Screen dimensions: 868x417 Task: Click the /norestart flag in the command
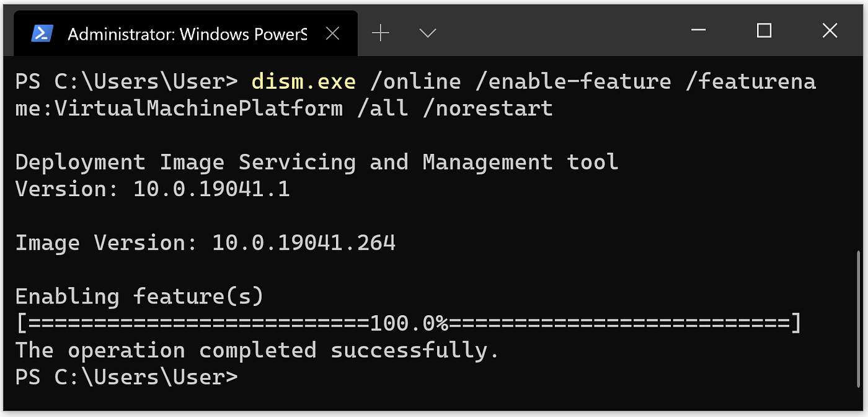click(488, 108)
